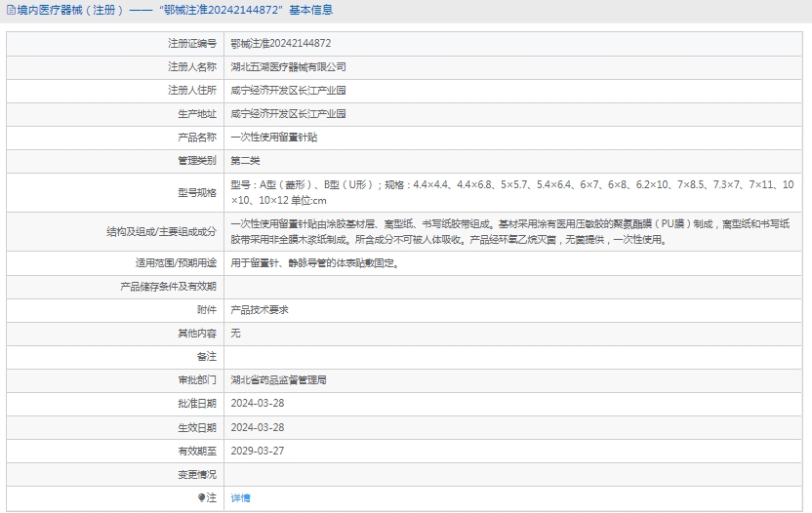The image size is (812, 513).
Task: Click the 结构及组成/主要组成成分 label
Action: point(161,232)
